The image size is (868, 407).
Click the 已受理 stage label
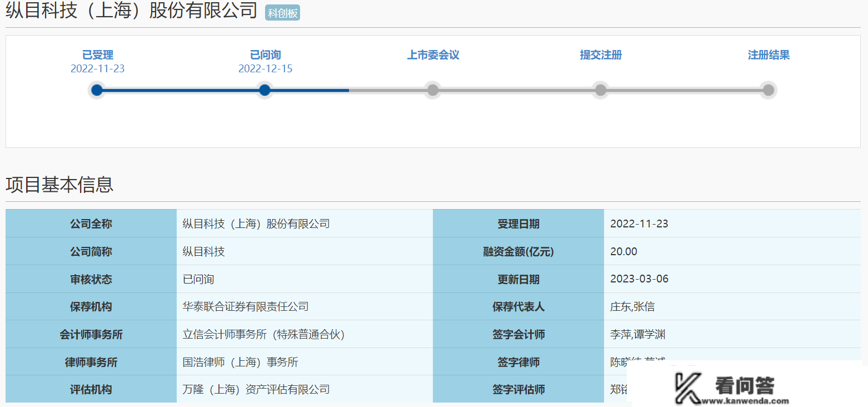pos(98,55)
